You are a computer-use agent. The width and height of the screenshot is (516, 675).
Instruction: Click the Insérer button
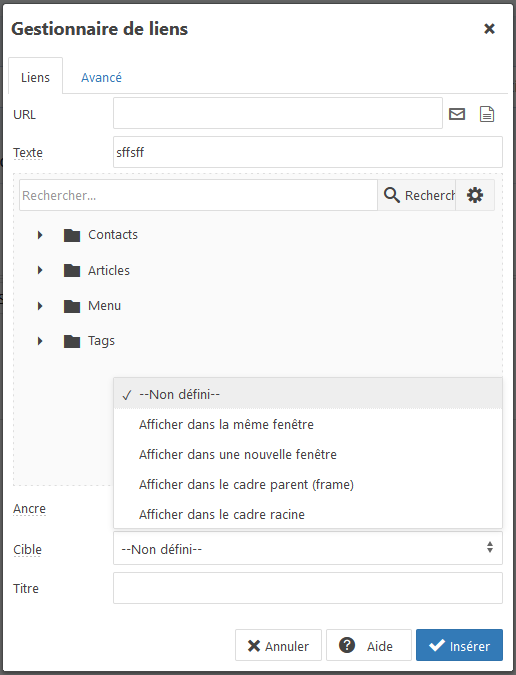click(x=459, y=645)
